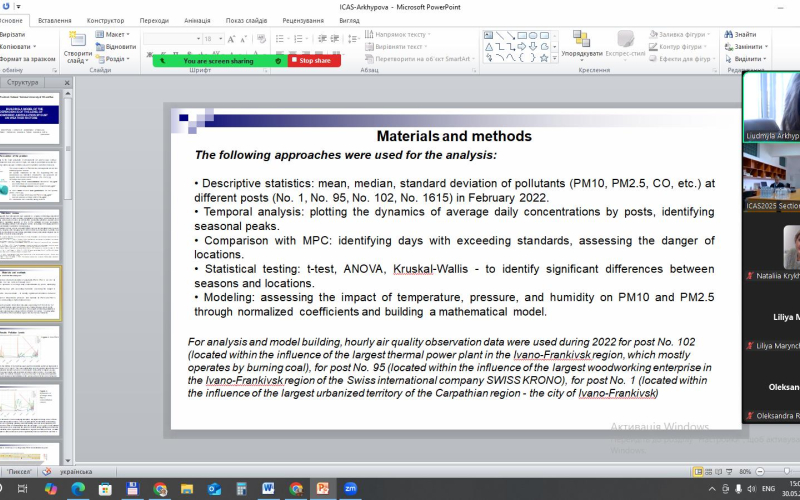Select the oval shape in gallery
The height and width of the screenshot is (500, 800).
point(533,35)
